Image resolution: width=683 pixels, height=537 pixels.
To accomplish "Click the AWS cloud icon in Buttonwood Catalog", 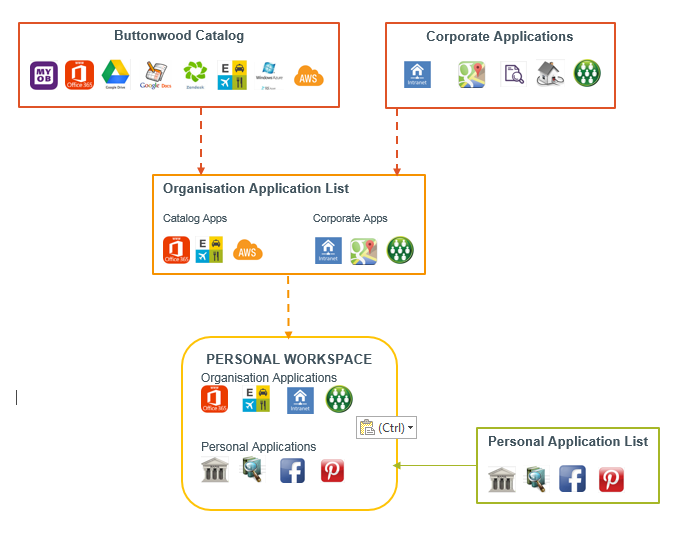I will tap(308, 76).
